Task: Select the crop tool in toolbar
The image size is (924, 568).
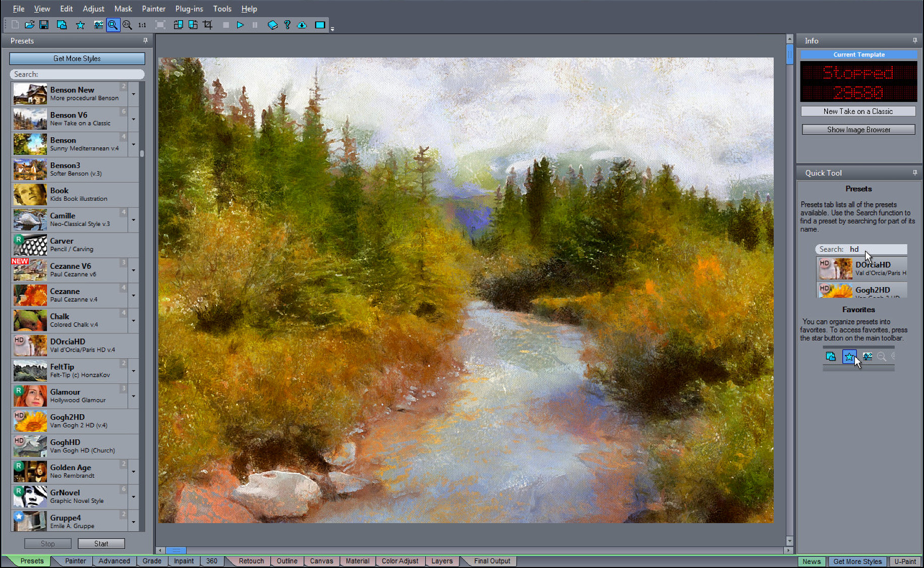Action: pos(207,25)
